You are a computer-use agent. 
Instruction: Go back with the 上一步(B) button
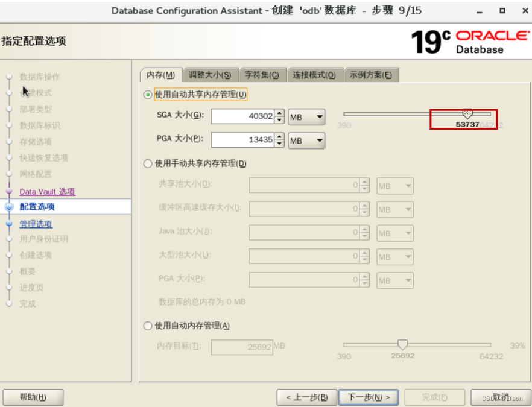tap(306, 397)
